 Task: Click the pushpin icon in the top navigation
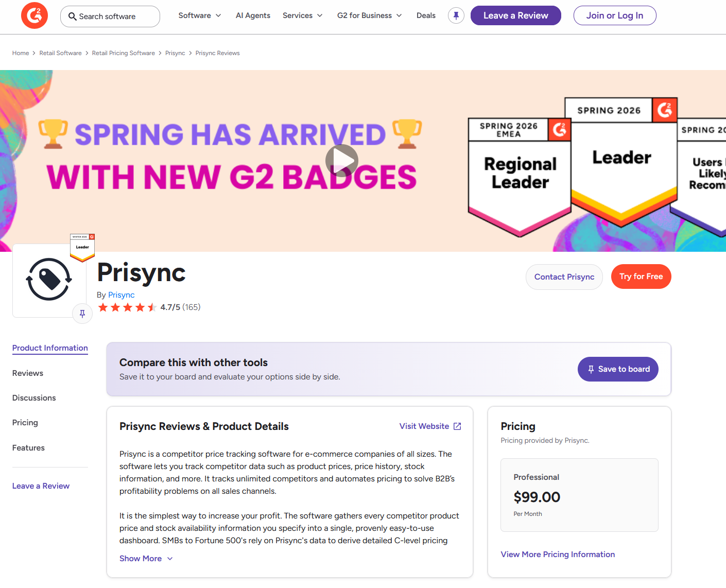coord(456,15)
